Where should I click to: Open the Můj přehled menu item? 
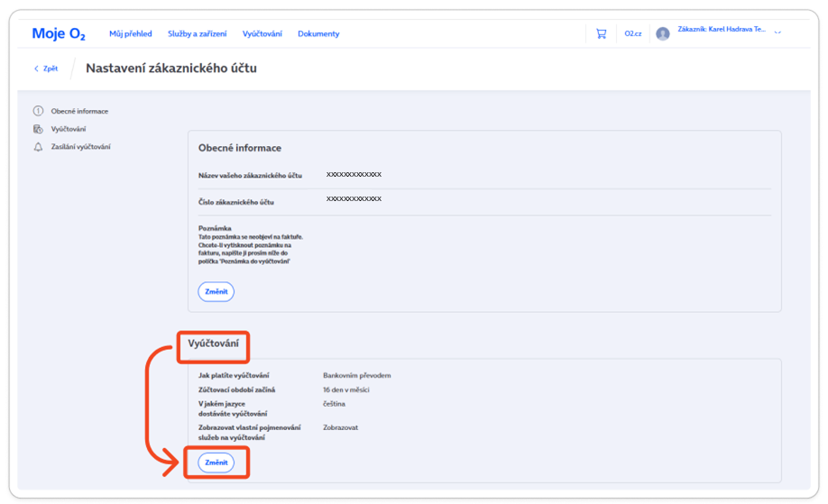pyautogui.click(x=131, y=34)
